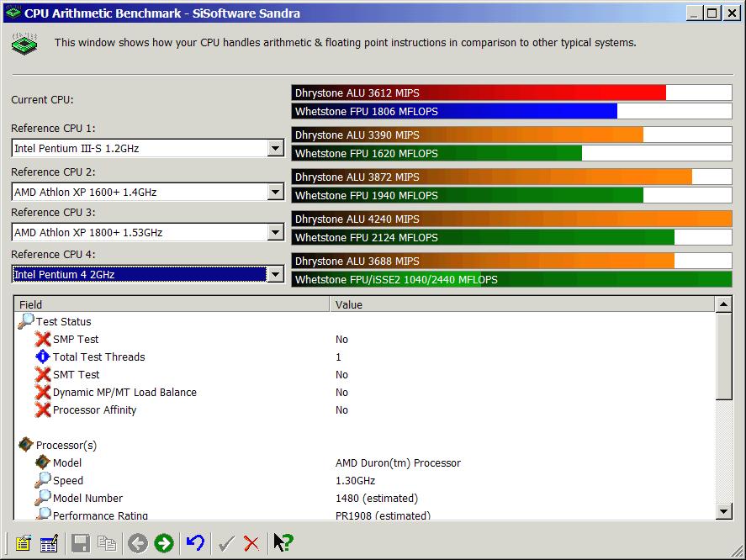Click the title bar application icon

(x=13, y=13)
